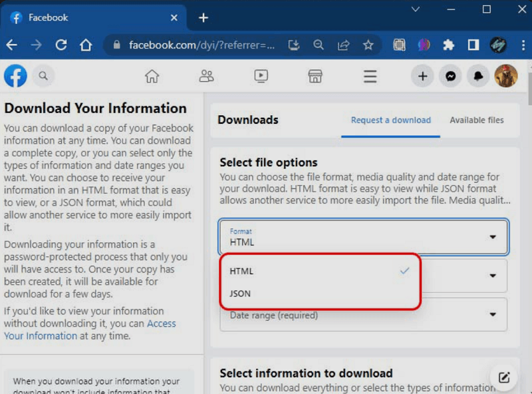Open the Marketplace icon
Viewport: 532px width, 394px height.
pos(315,76)
